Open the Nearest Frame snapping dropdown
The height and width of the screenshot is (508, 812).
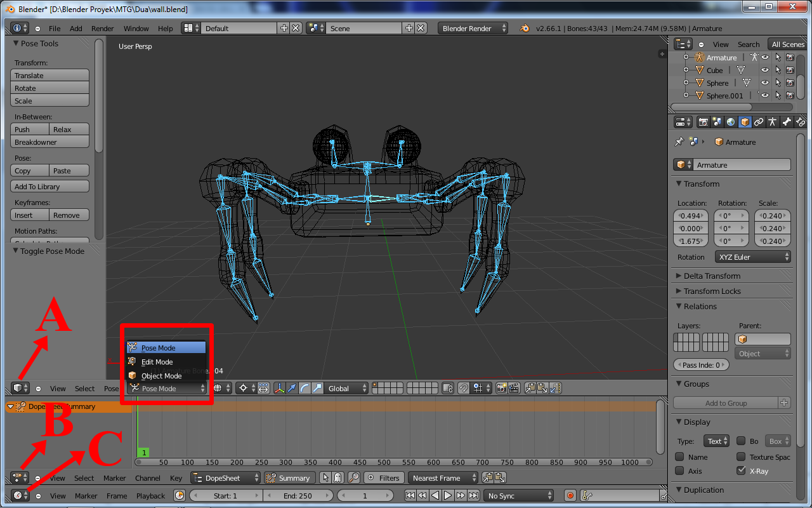(443, 478)
